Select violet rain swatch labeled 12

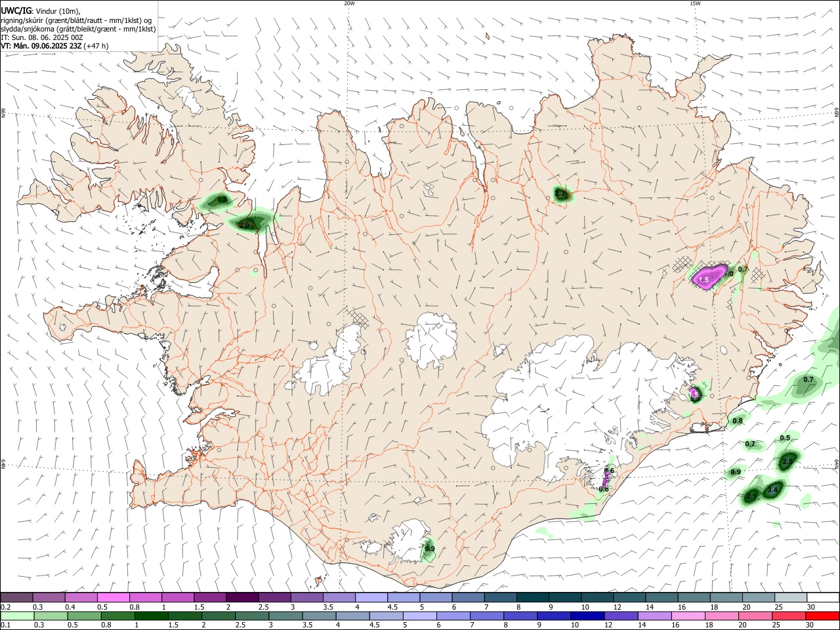[621, 616]
